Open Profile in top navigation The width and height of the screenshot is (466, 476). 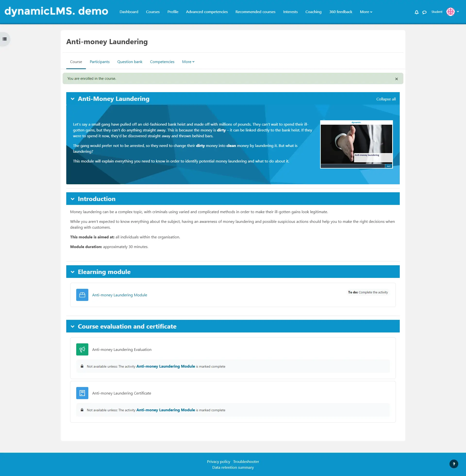tap(173, 12)
